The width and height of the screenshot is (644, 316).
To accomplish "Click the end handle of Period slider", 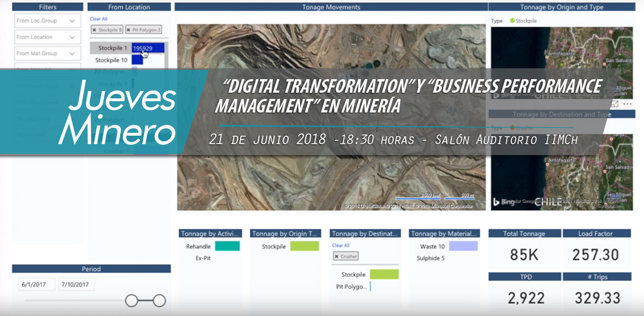I will click(159, 301).
